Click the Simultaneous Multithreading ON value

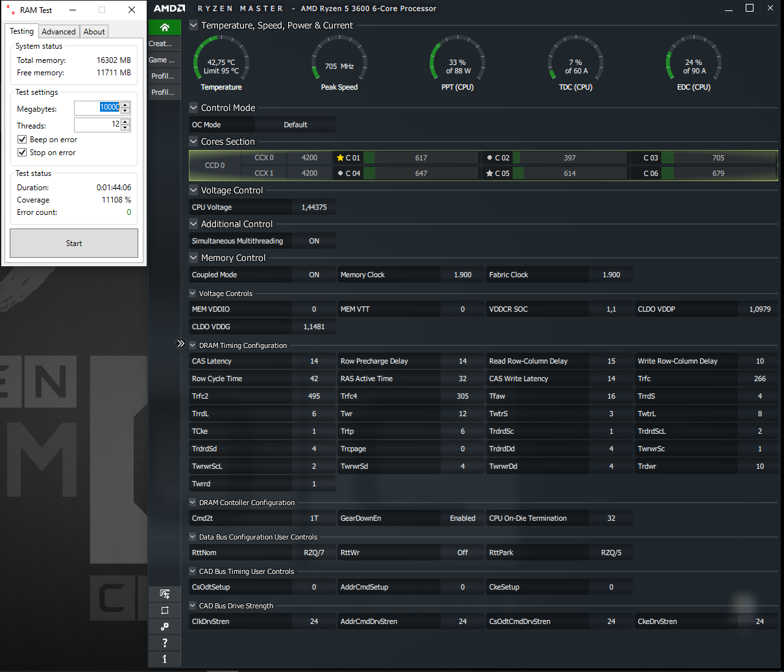pos(314,241)
